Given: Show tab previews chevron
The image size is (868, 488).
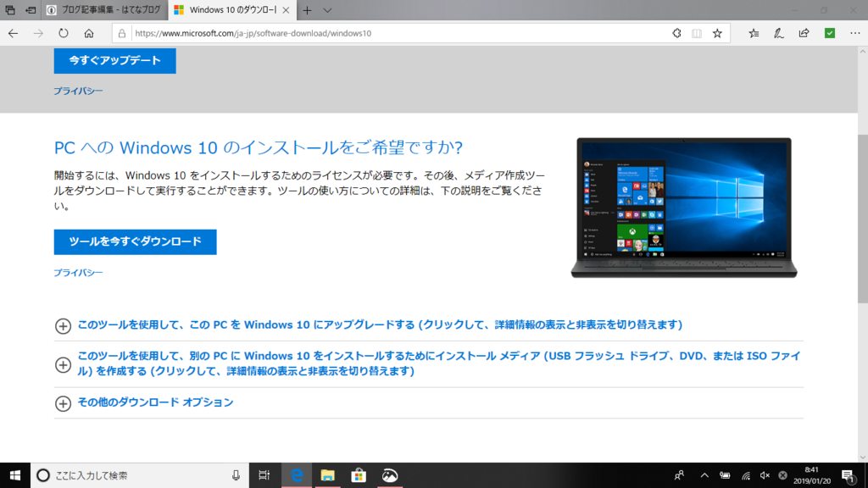Looking at the screenshot, I should coord(327,10).
